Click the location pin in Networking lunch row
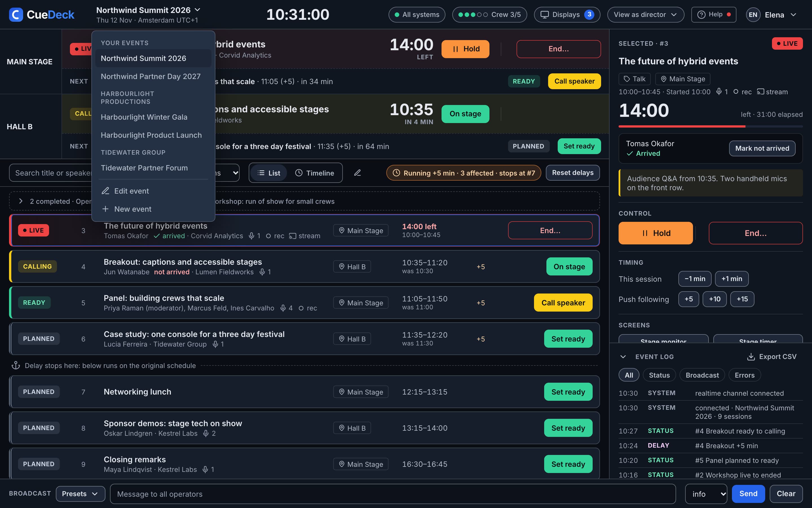The height and width of the screenshot is (508, 812). point(342,392)
